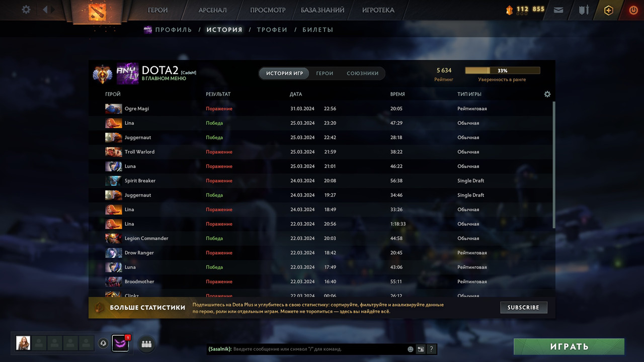644x362 pixels.
Task: Click the Dota 2 logo home button
Action: coord(97,11)
